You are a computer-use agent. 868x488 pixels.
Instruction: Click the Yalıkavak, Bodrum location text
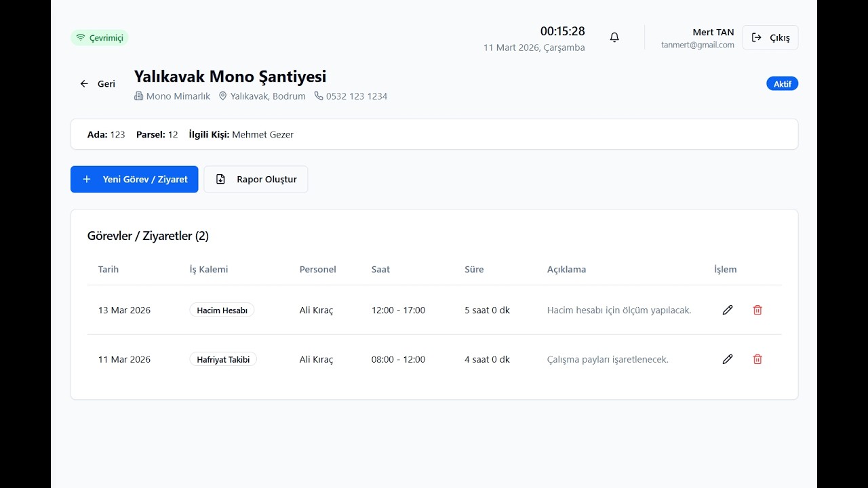coord(268,96)
